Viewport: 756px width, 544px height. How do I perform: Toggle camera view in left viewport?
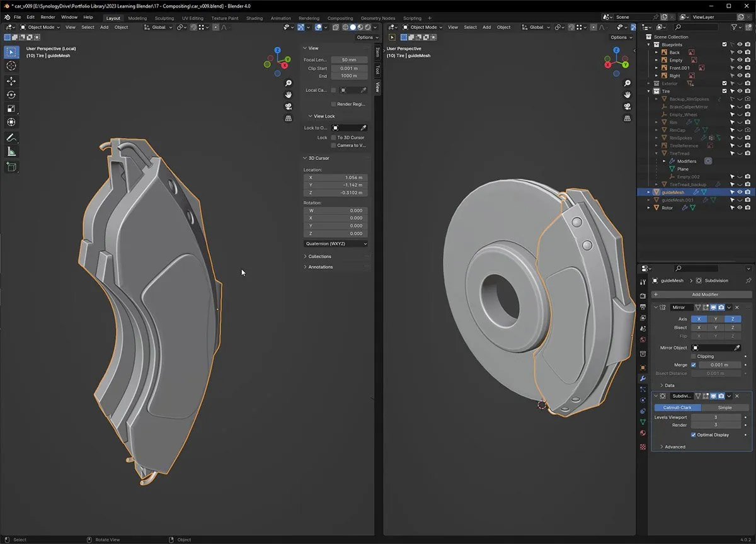click(x=289, y=106)
